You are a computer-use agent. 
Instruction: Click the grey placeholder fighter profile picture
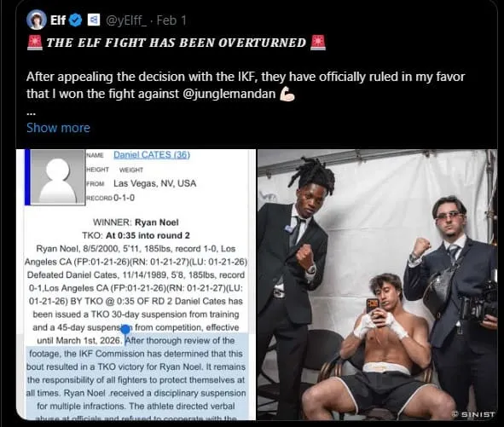[x=58, y=177]
